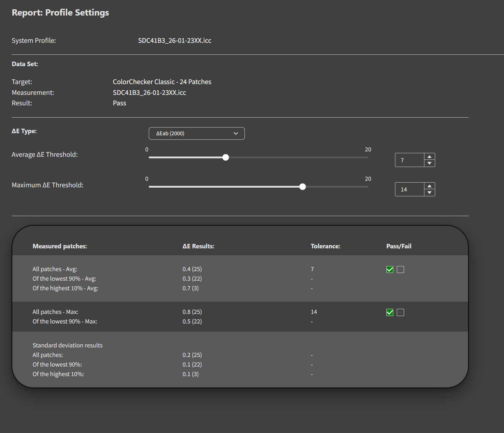
Task: Click the Average ΔE Threshold value field
Action: pyautogui.click(x=409, y=160)
